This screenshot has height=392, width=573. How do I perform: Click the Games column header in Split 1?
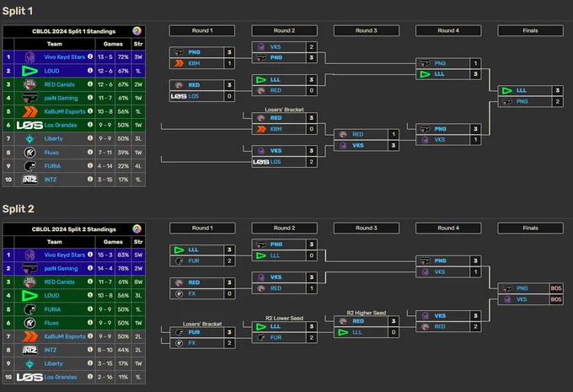coord(113,44)
